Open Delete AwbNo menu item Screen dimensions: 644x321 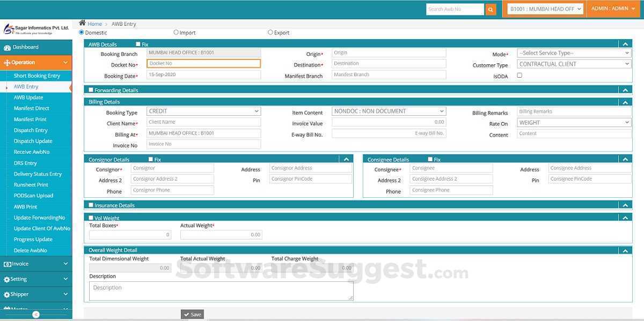[31, 250]
